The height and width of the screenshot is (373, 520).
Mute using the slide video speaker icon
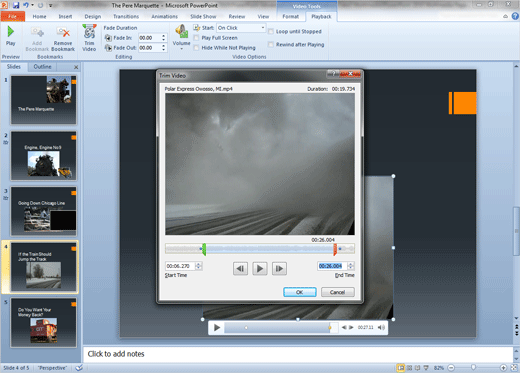coord(381,327)
